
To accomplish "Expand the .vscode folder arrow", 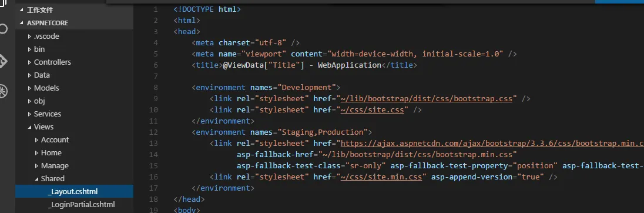I will 29,36.
